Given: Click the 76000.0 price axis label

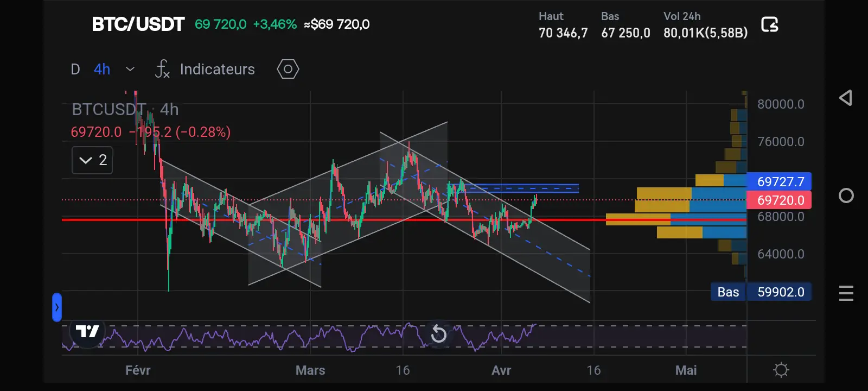Looking at the screenshot, I should tap(781, 142).
